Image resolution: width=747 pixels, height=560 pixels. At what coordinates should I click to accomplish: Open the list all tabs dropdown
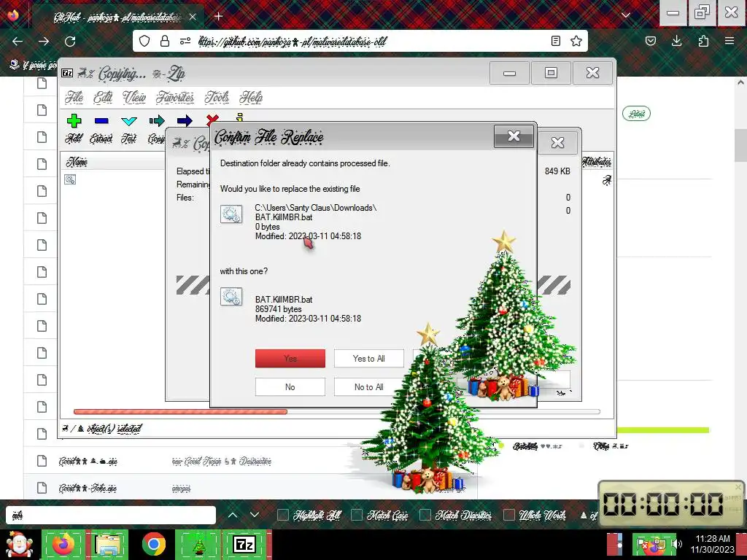(x=626, y=16)
